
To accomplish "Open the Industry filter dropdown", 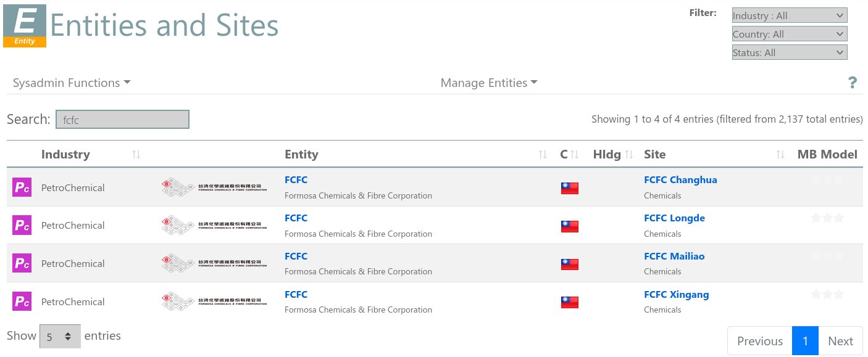I will coord(789,15).
